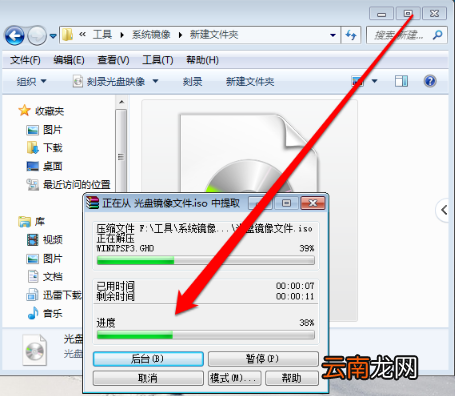This screenshot has width=455, height=396.
Task: Close the WinRAR extraction dialog
Action: [313, 203]
